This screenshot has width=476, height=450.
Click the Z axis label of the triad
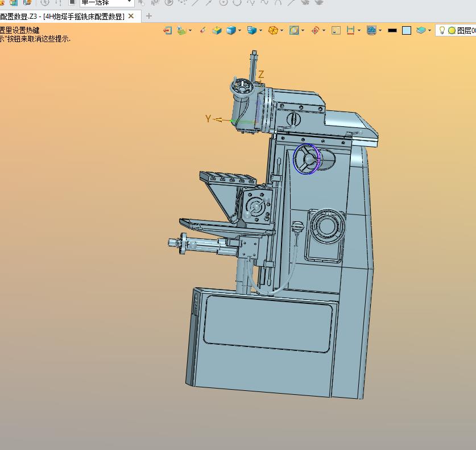click(261, 74)
